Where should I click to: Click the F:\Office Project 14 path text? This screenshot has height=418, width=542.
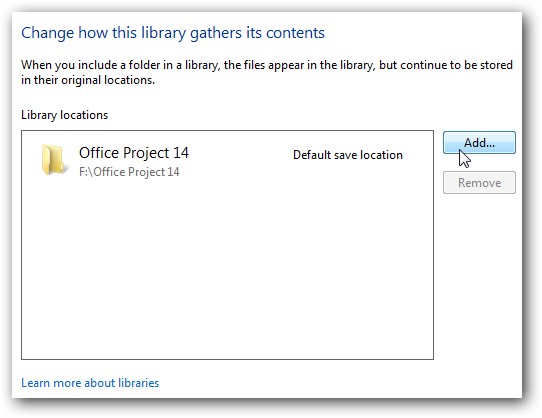coord(129,172)
